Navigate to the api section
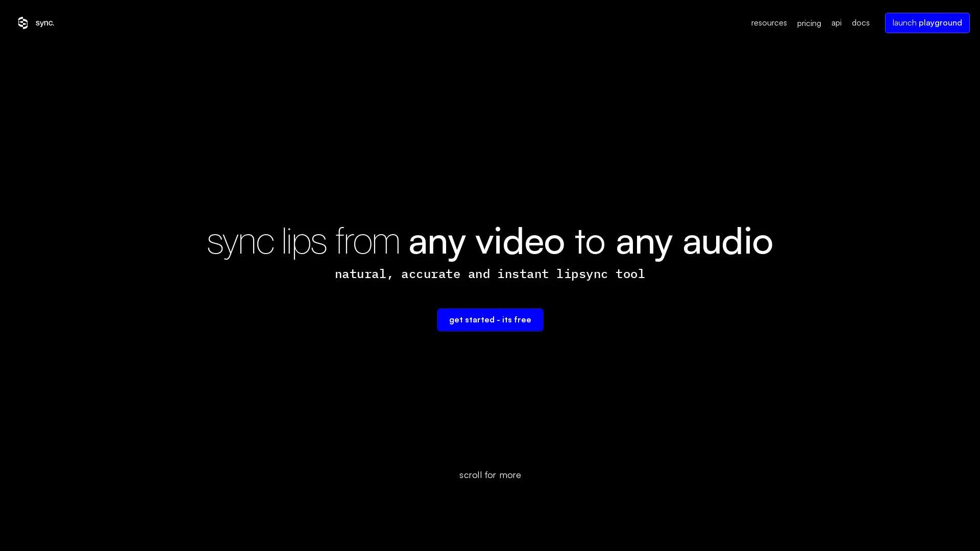Image resolution: width=980 pixels, height=551 pixels. (836, 23)
